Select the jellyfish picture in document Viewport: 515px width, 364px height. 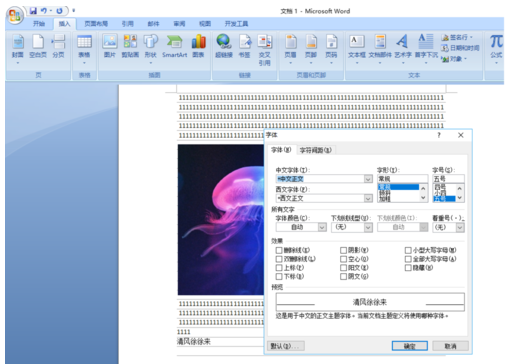[221, 220]
